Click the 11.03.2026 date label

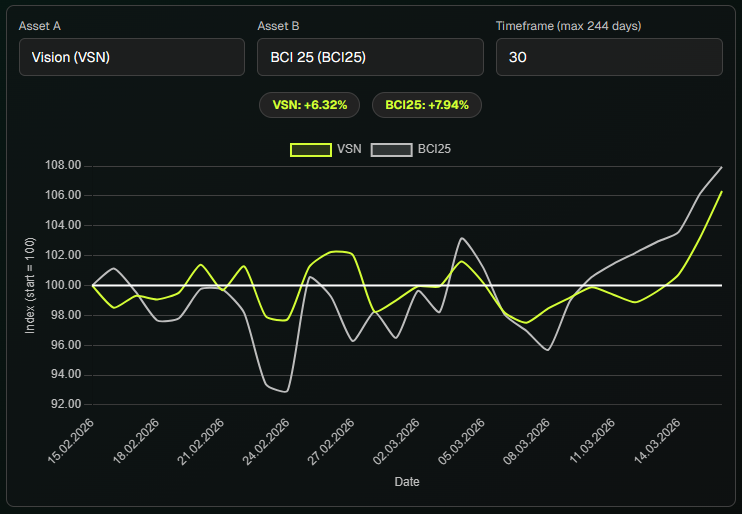pos(592,441)
